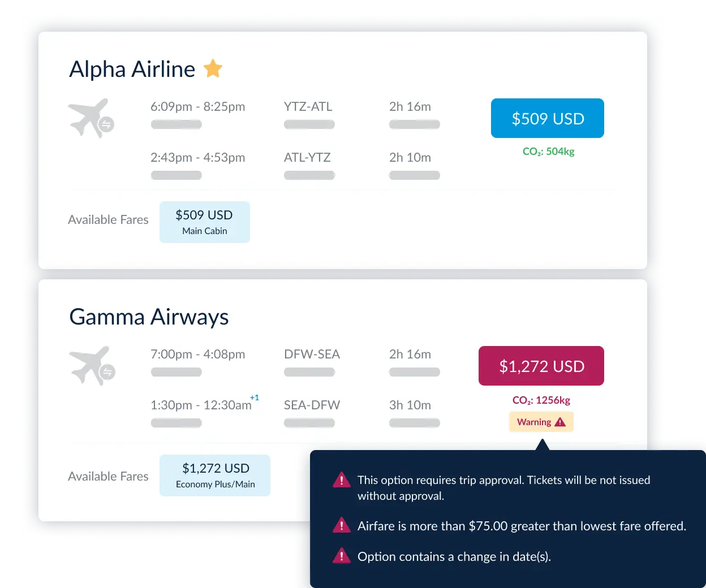706x588 pixels.
Task: Open the yellow Warning badge
Action: [541, 422]
